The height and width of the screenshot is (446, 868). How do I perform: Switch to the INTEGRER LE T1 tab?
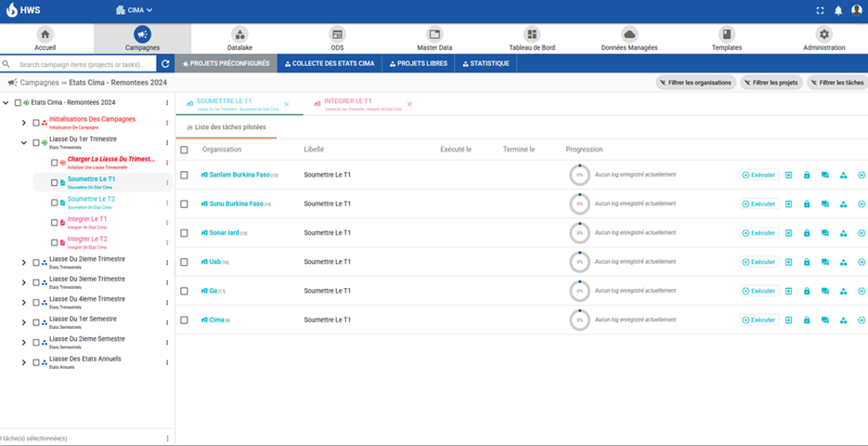click(x=348, y=101)
